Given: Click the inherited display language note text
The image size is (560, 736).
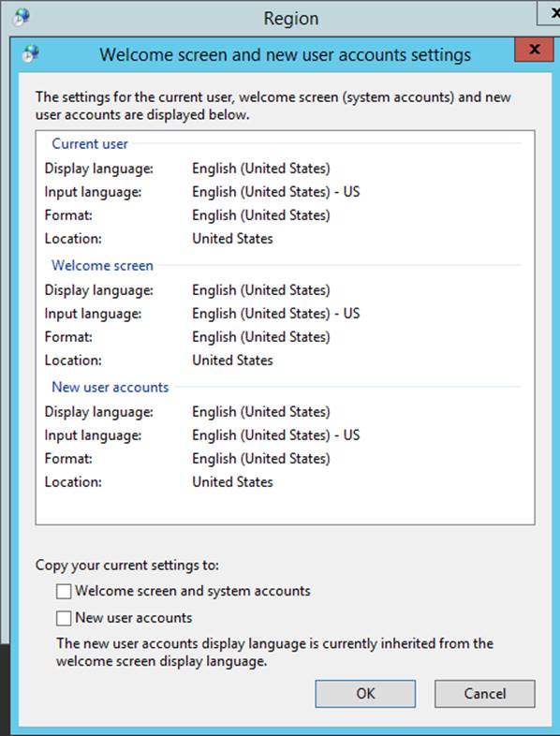Looking at the screenshot, I should [274, 652].
